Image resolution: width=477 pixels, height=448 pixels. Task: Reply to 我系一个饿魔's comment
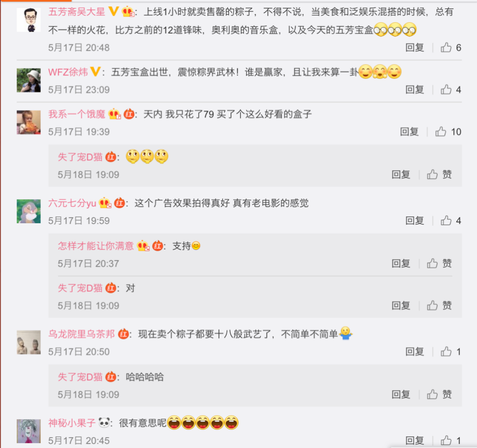409,132
